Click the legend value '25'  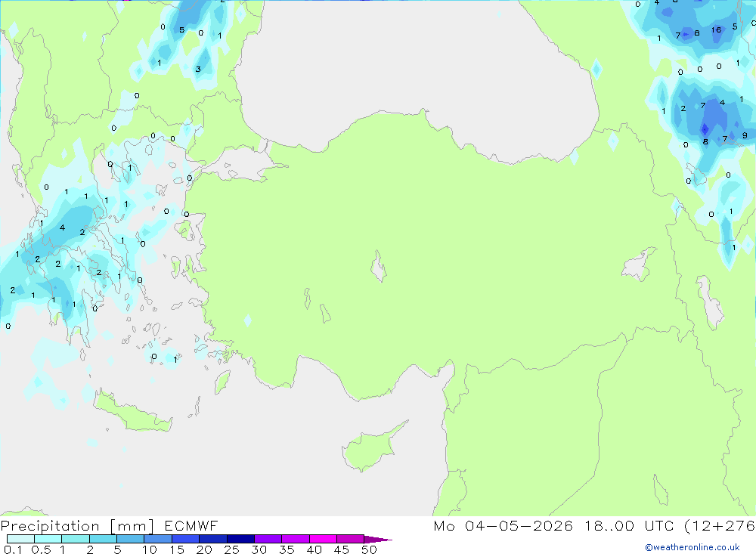[231, 549]
